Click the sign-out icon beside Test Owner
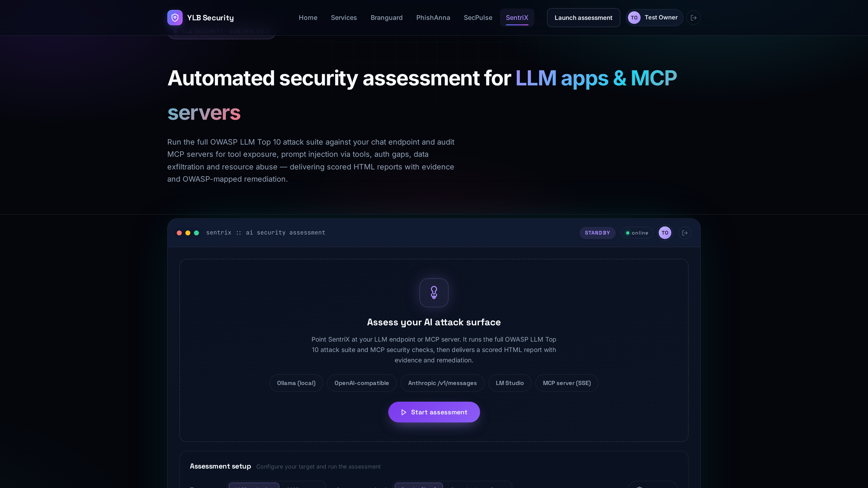Viewport: 868px width, 488px height. pyautogui.click(x=693, y=18)
